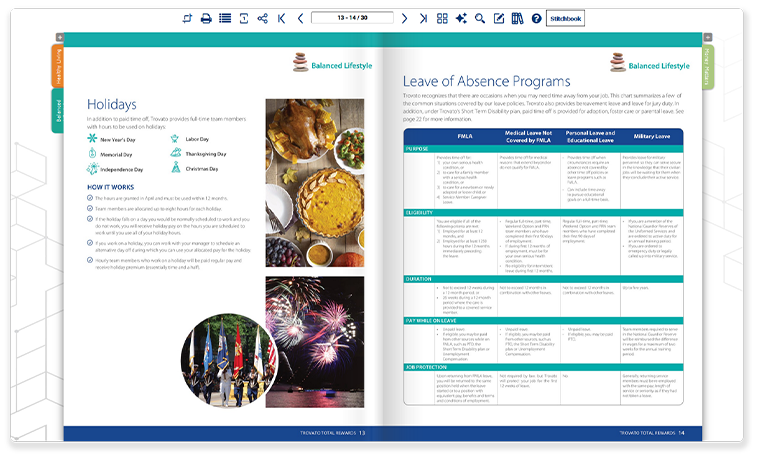Click the ELIGIBILITY table section row
This screenshot has width=761, height=462.
pyautogui.click(x=543, y=213)
